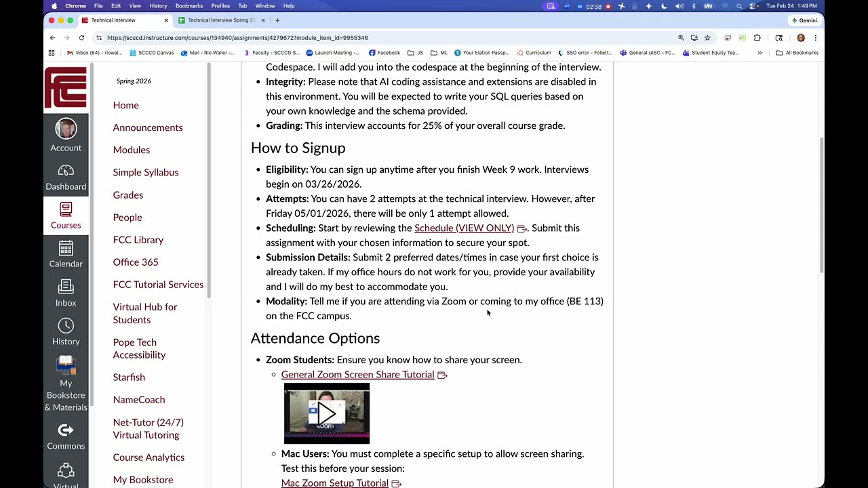Click the FCC college logo
The height and width of the screenshot is (488, 868).
pos(66,87)
